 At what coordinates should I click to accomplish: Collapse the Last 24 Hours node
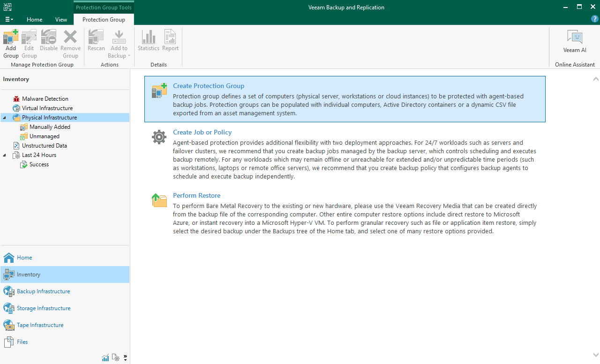[4, 155]
